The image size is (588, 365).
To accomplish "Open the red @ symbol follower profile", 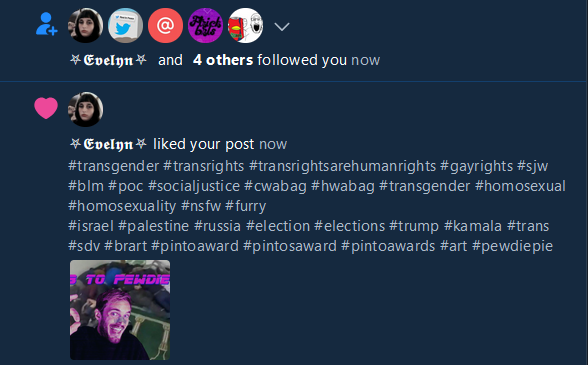I will 165,26.
